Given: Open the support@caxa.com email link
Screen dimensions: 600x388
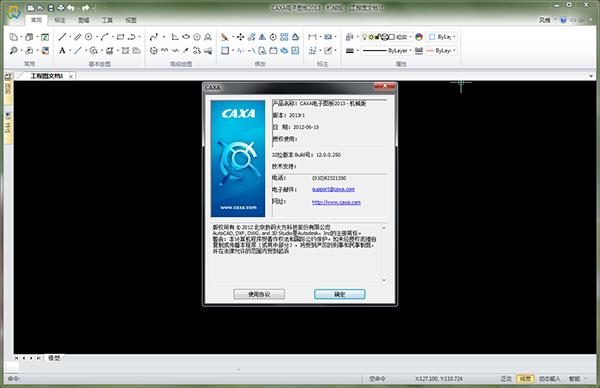Looking at the screenshot, I should point(333,189).
